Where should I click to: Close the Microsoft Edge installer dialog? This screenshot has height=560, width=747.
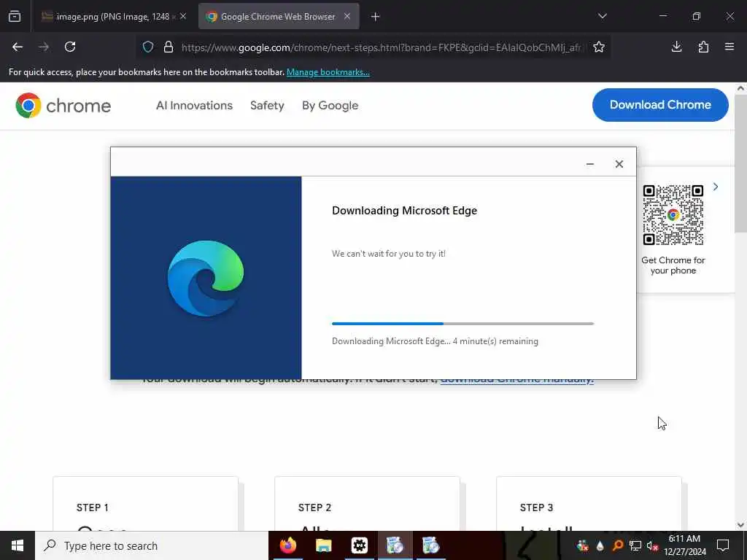point(619,164)
